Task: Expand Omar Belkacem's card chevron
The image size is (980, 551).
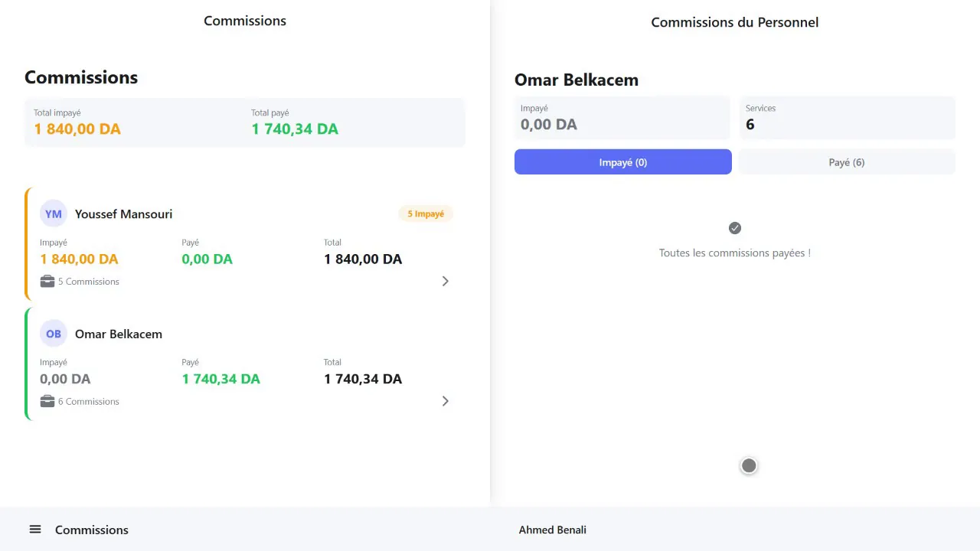Action: click(x=446, y=402)
